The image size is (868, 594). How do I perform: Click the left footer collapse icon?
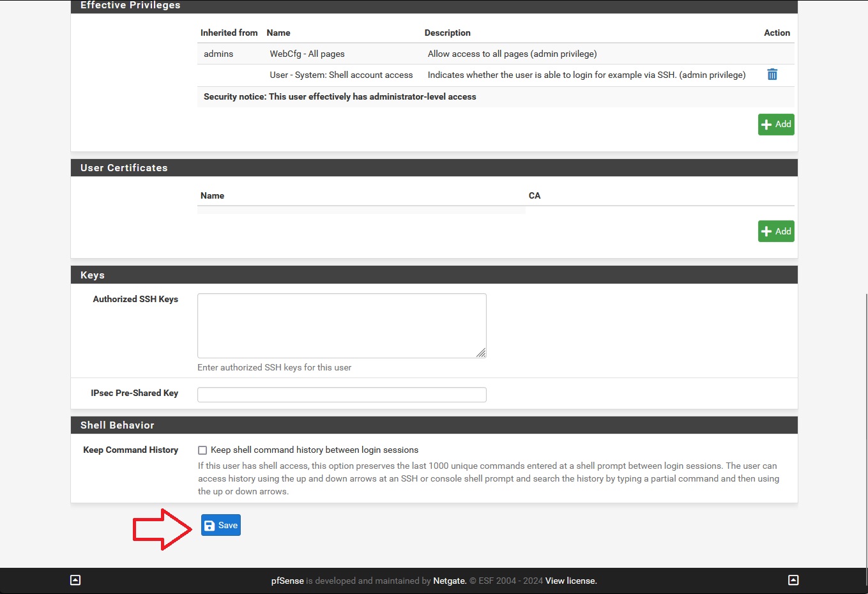click(x=75, y=580)
